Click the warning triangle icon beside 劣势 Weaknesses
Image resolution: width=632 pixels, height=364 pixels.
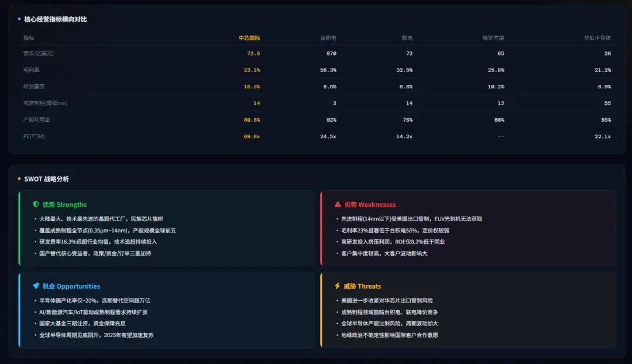[x=338, y=204]
